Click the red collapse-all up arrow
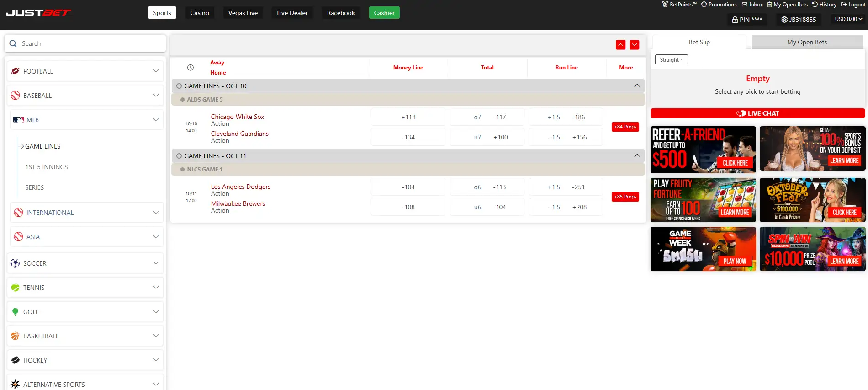The width and height of the screenshot is (868, 390). point(620,44)
